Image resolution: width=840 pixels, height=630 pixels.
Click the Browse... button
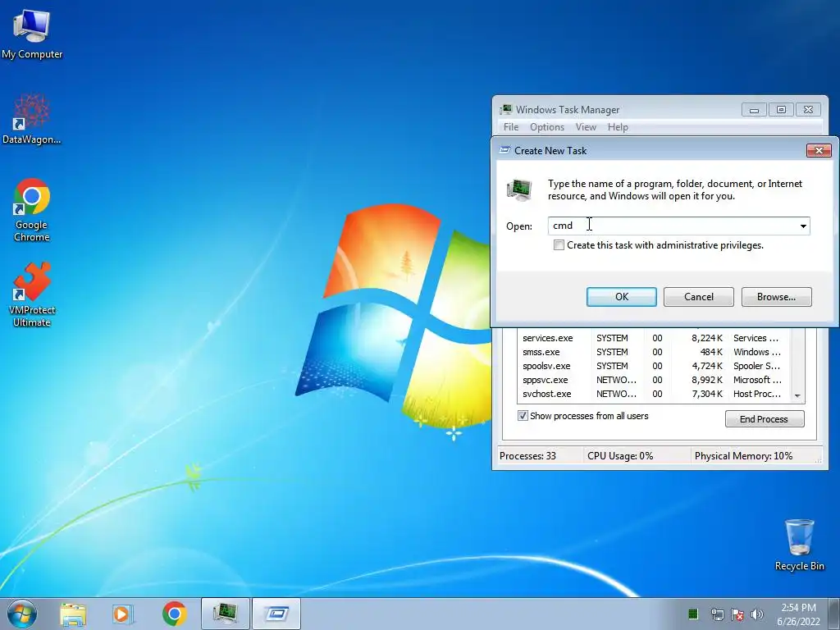click(776, 297)
